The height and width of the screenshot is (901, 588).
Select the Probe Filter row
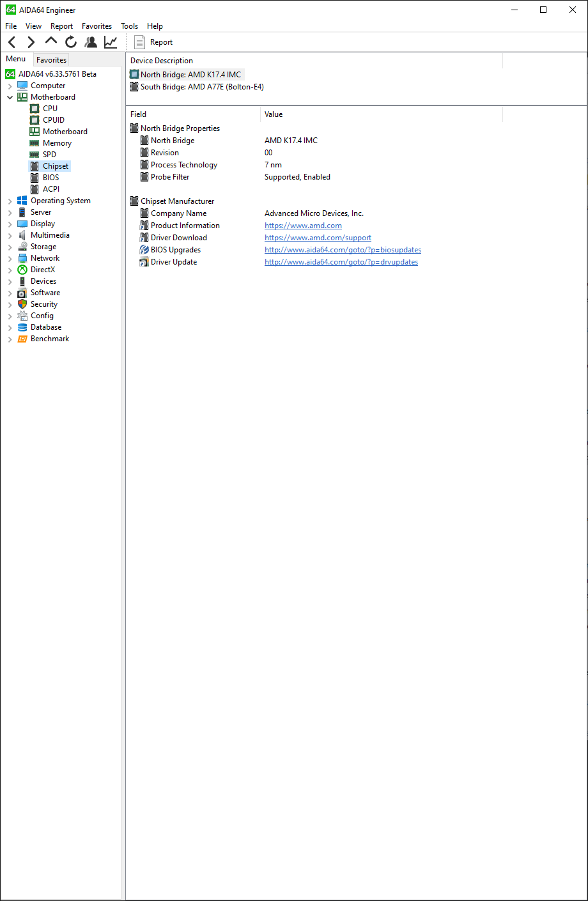click(314, 177)
